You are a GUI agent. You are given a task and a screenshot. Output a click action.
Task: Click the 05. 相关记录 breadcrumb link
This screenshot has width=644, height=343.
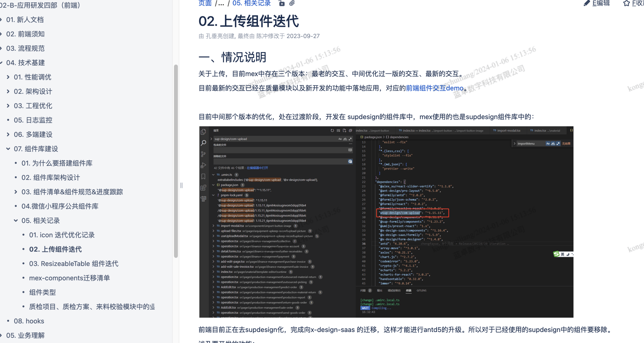pos(251,3)
